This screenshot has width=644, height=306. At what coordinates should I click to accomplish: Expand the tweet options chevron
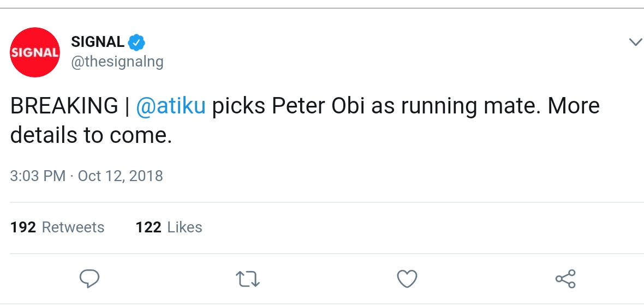point(635,42)
